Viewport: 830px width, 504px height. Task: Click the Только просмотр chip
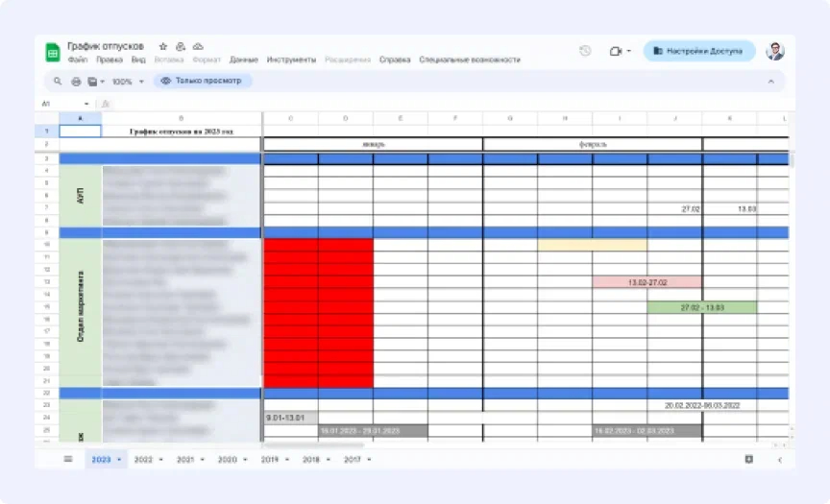[x=202, y=81]
